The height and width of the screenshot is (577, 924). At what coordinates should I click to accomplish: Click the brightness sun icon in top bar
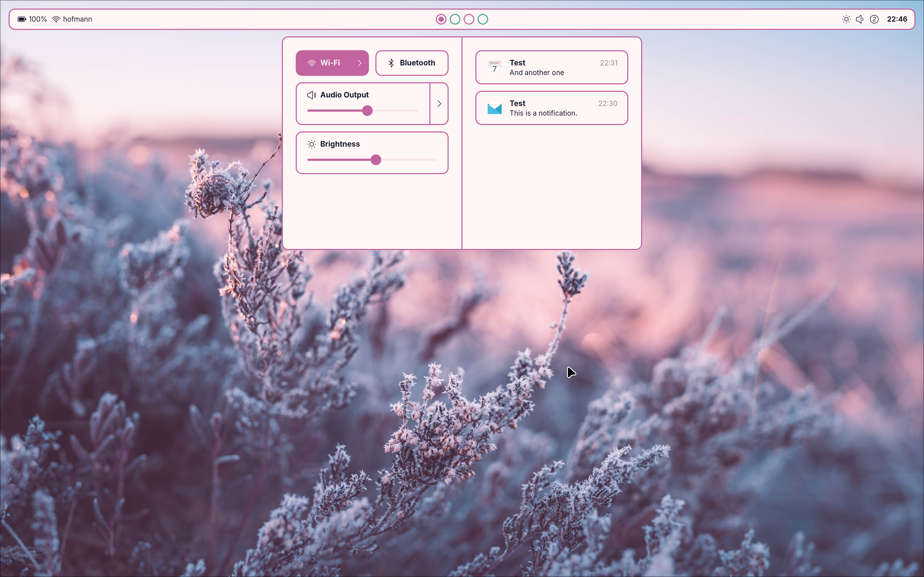pos(846,19)
